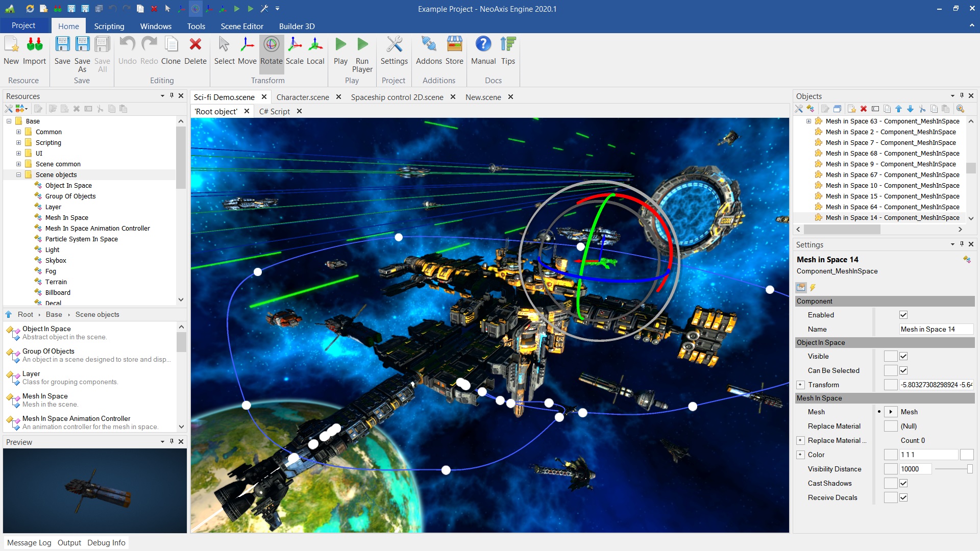Viewport: 980px width, 551px height.
Task: Toggle the Can Be Selected checkbox
Action: 903,370
